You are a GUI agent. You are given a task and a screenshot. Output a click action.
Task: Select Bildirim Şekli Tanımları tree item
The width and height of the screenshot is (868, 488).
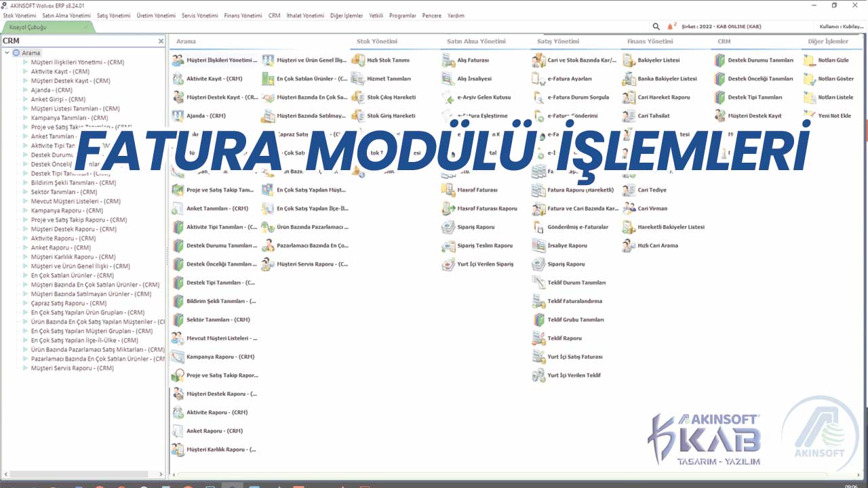point(74,183)
